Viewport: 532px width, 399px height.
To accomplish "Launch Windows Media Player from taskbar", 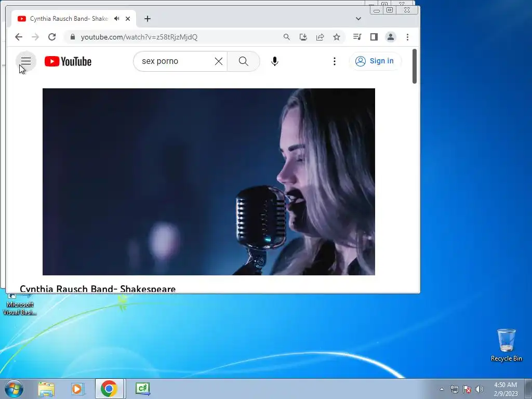I will (77, 389).
